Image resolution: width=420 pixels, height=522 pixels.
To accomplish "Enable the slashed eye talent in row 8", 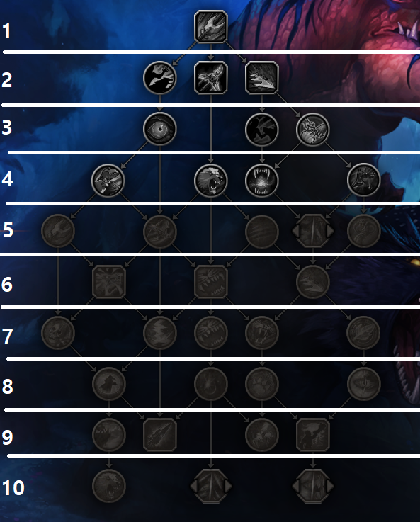I will point(363,384).
